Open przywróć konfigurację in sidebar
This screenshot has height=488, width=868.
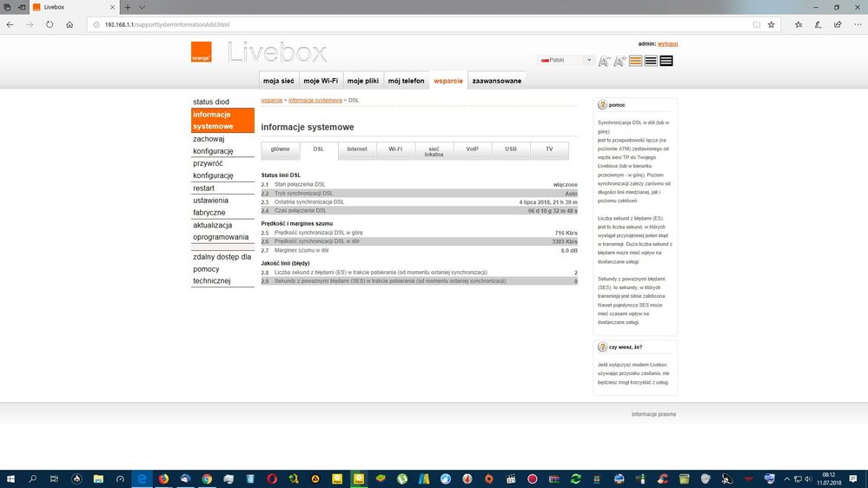pyautogui.click(x=222, y=169)
